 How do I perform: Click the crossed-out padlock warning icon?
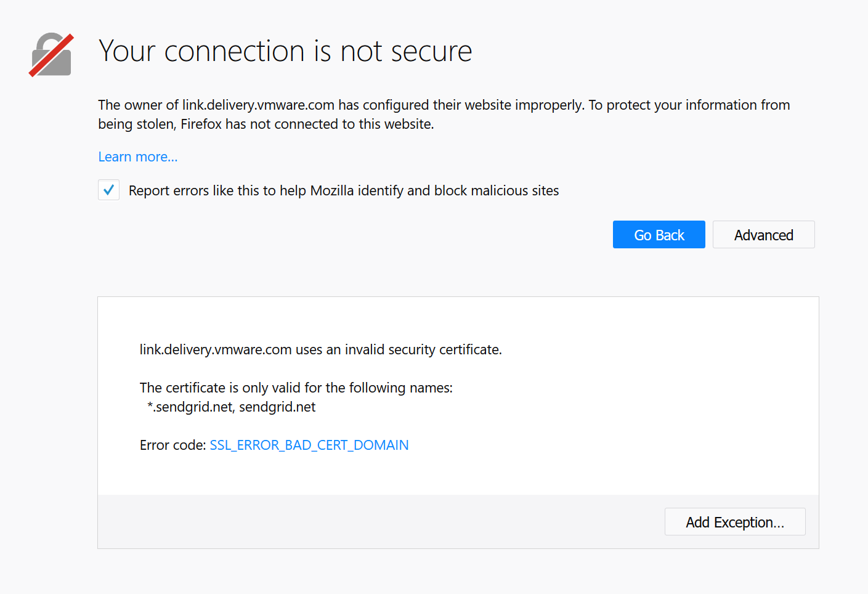(x=52, y=55)
